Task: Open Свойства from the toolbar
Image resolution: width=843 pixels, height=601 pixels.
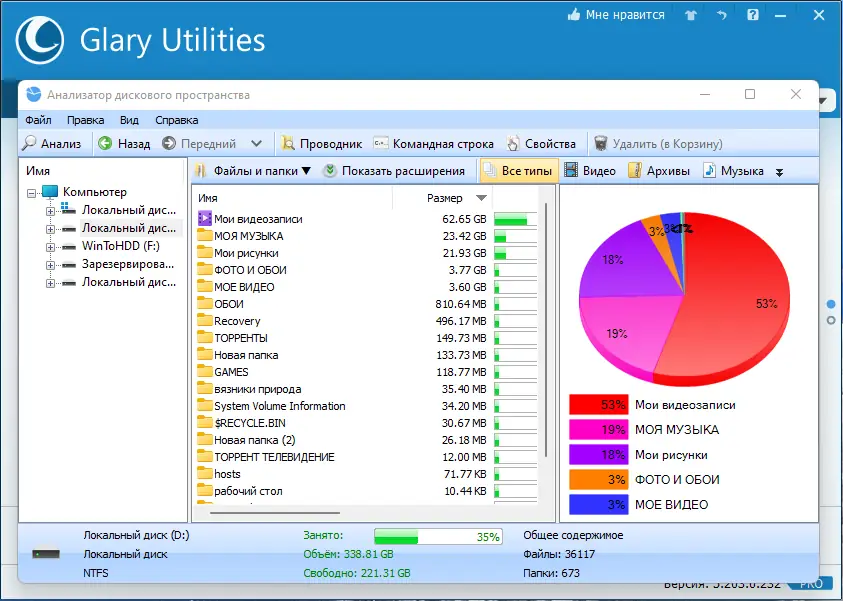Action: coord(541,144)
